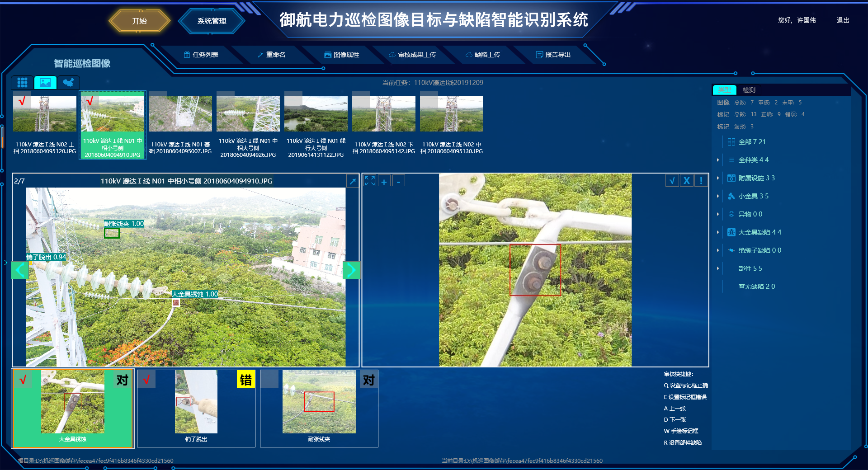Expand the 小金具 tree node

(x=718, y=196)
